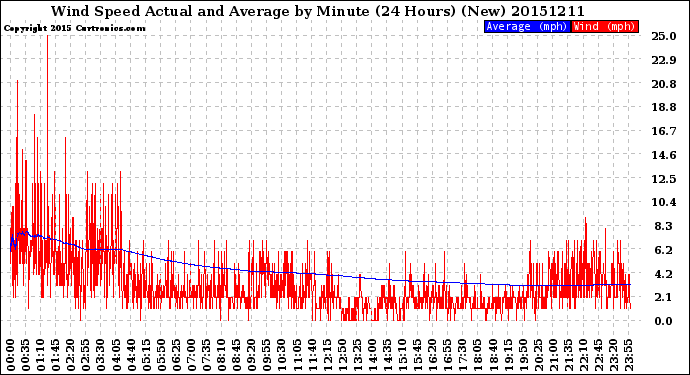Click the 07:35 time axis label
Screen dimensions: 690x375
click(x=206, y=355)
